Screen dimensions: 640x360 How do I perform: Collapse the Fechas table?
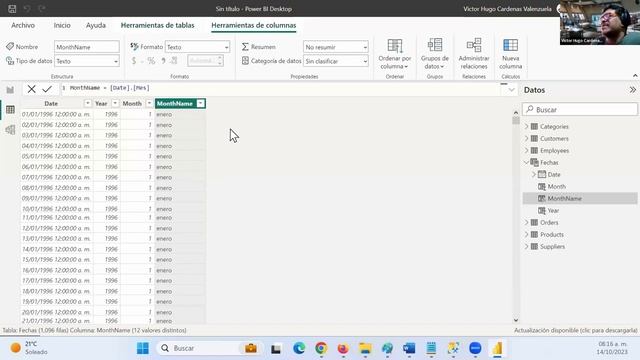[x=527, y=162]
